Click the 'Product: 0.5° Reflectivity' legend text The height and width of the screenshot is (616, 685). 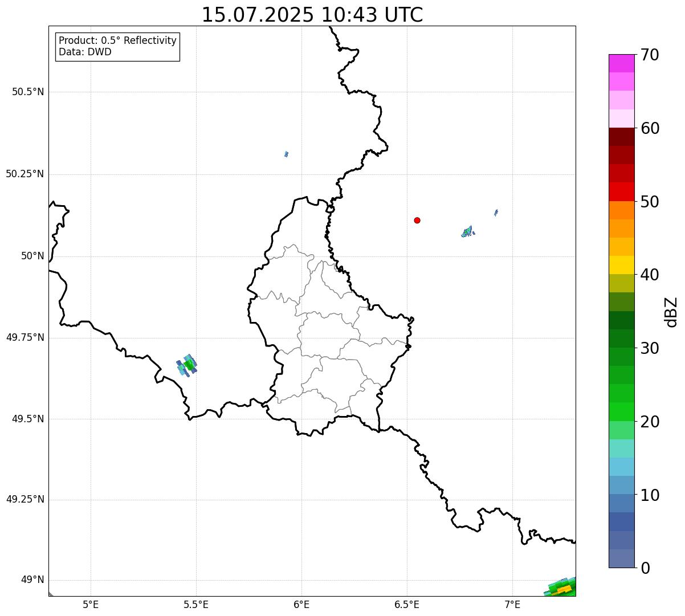point(118,40)
